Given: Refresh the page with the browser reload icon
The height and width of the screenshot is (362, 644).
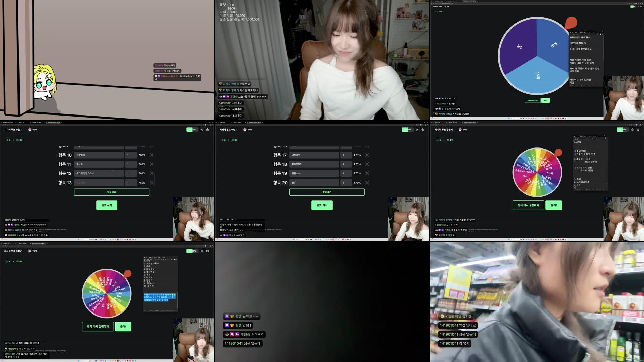Looking at the screenshot, I should (x=5, y=125).
